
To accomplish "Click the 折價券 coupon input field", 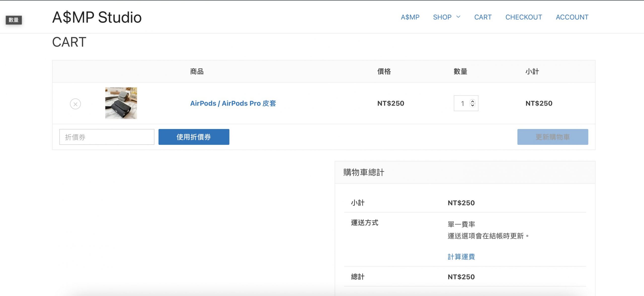I will [x=107, y=137].
